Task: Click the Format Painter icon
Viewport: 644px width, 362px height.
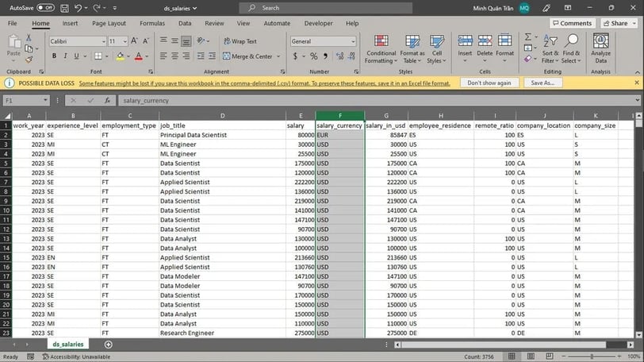Action: tap(29, 60)
